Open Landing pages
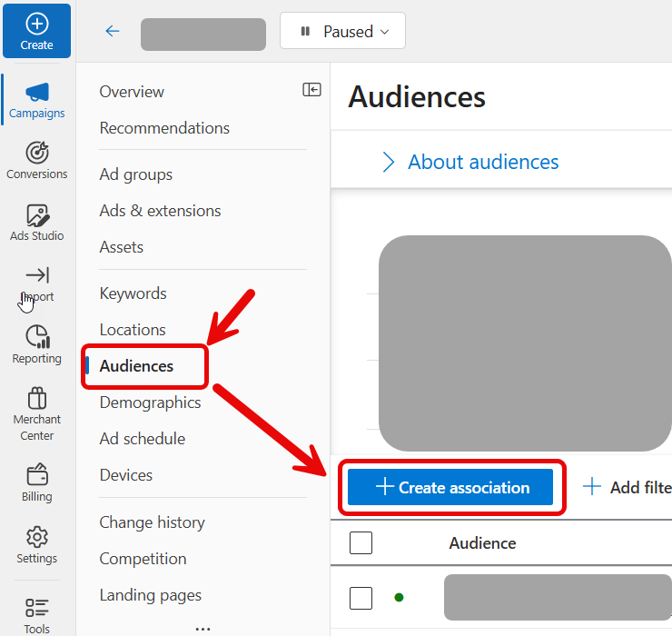The width and height of the screenshot is (672, 636). coord(151,595)
